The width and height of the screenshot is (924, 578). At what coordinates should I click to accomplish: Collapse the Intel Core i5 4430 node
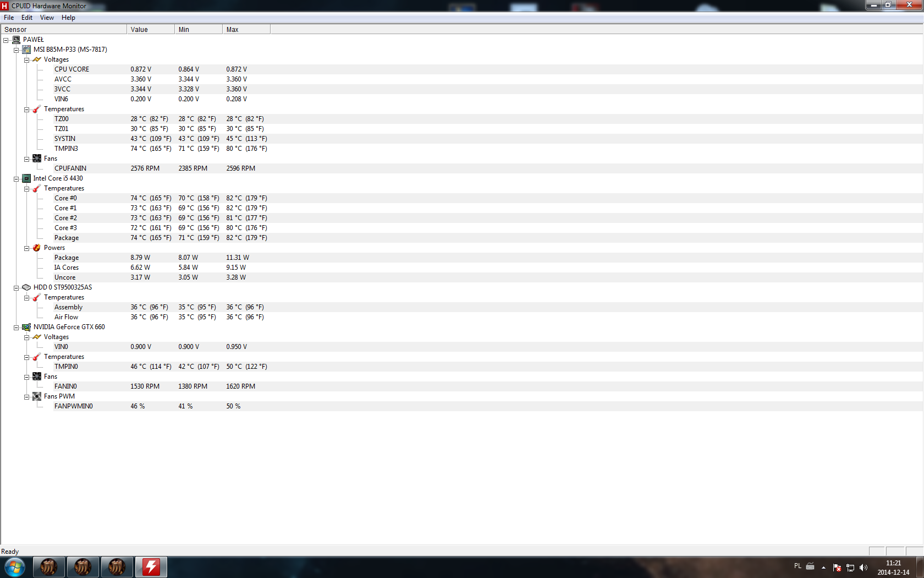click(16, 179)
